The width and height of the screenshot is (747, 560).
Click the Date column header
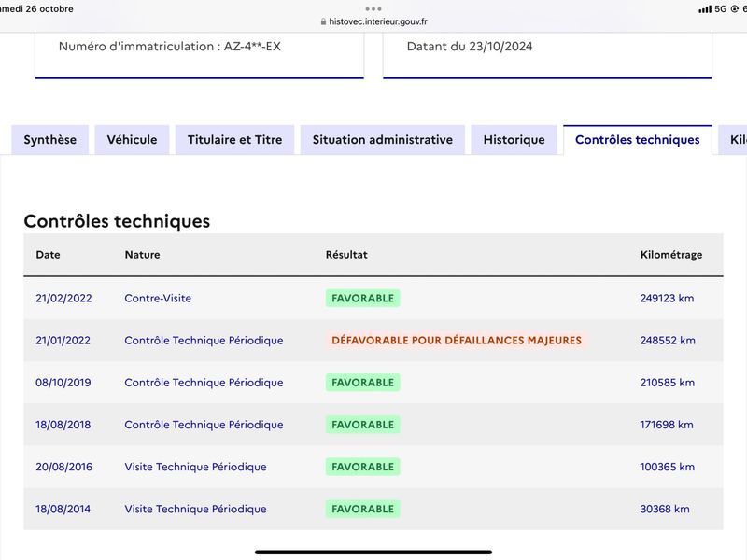[49, 254]
